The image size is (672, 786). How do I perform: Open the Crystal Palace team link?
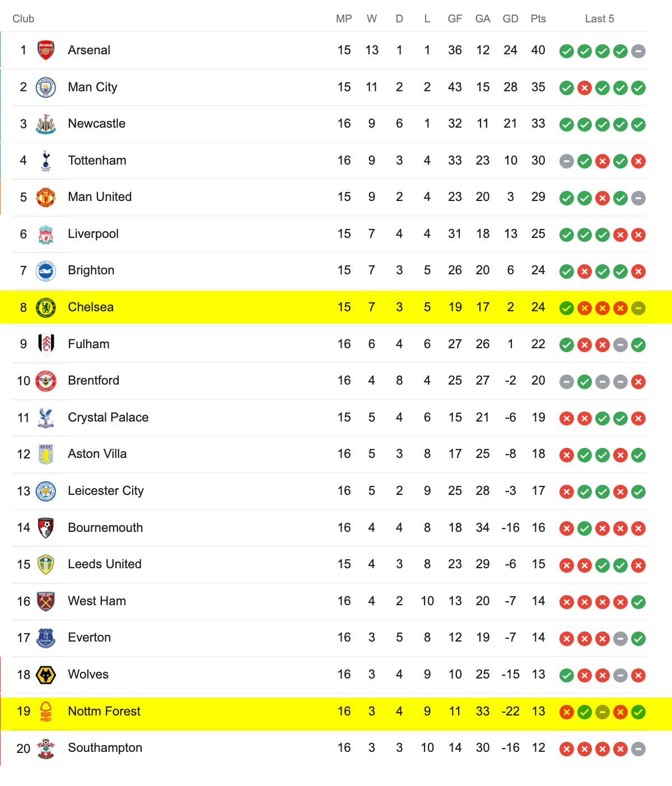tap(108, 418)
